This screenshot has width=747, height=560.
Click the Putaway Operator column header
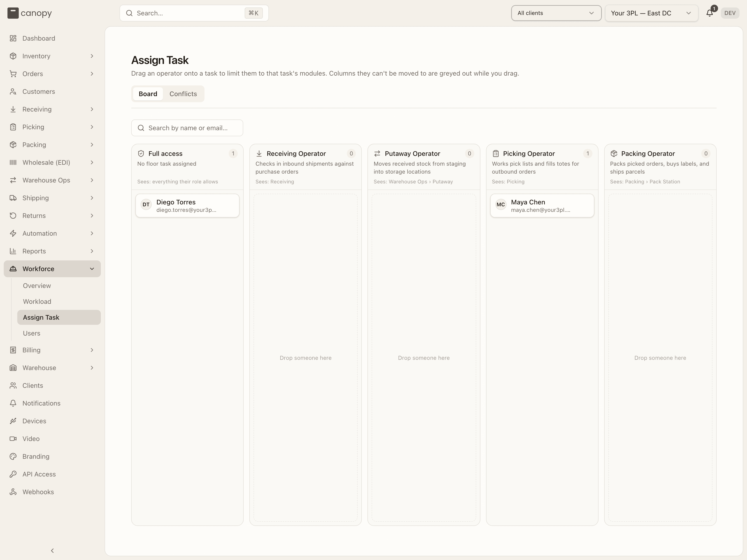423,167
